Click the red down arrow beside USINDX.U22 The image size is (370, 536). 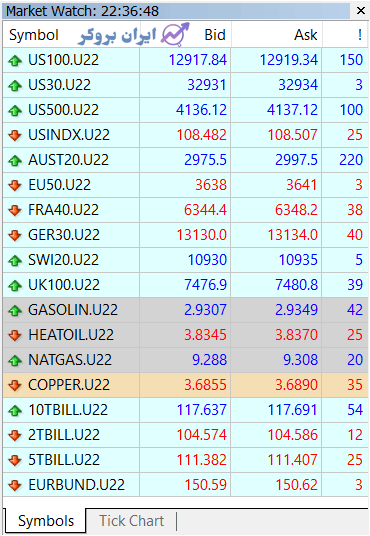click(x=15, y=135)
